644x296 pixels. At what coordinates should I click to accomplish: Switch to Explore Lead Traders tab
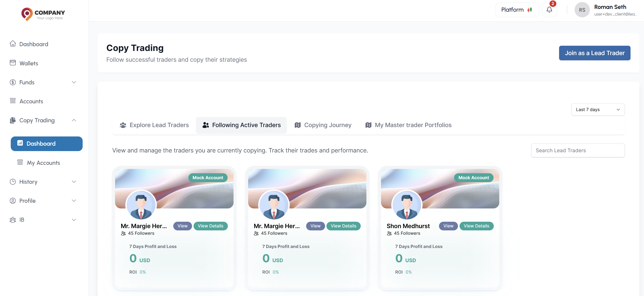pyautogui.click(x=154, y=125)
